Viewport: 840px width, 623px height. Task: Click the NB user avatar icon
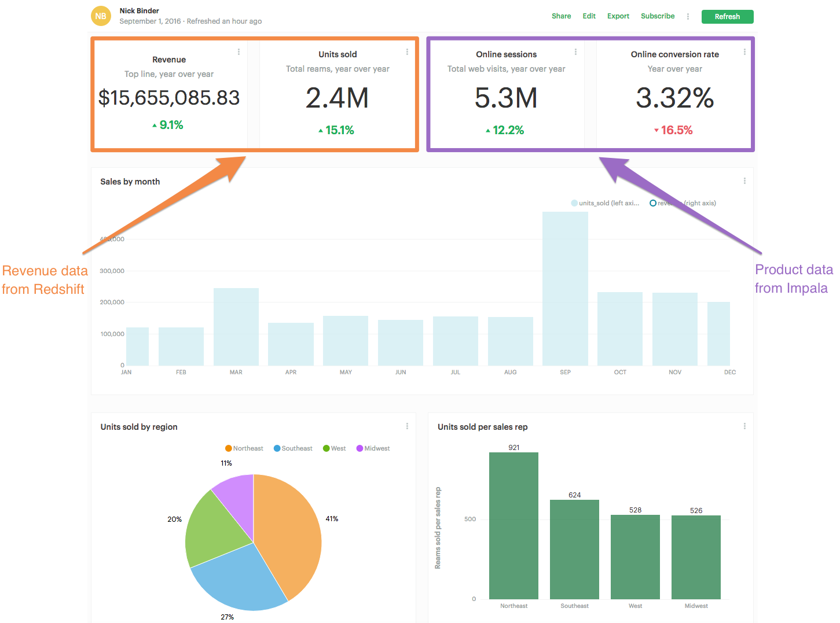click(x=101, y=16)
